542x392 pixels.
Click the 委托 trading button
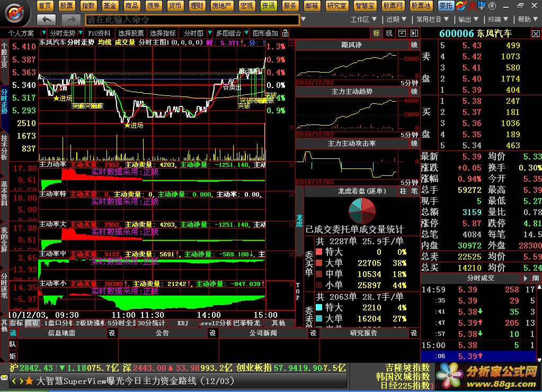click(446, 5)
